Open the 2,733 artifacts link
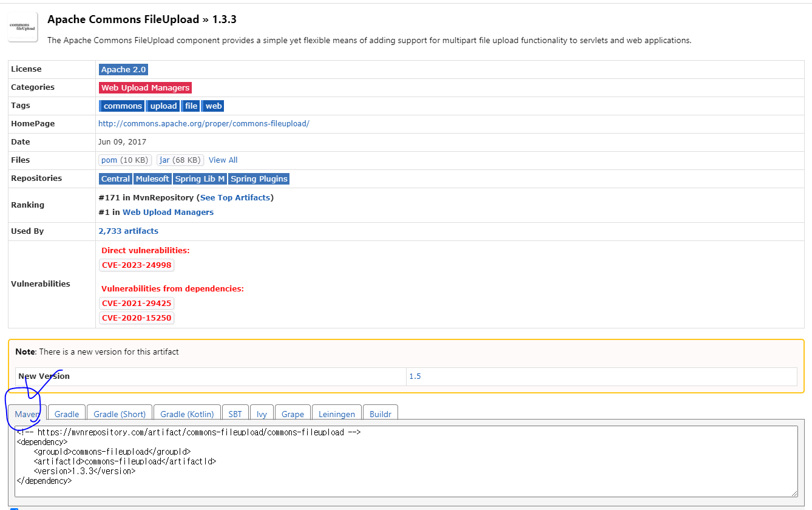The width and height of the screenshot is (812, 510). [x=128, y=231]
